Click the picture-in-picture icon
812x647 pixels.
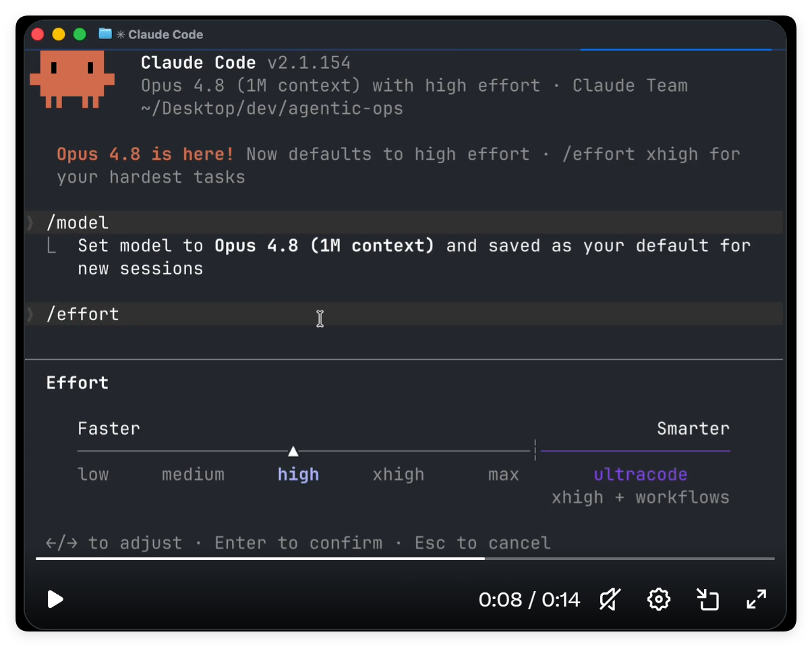[x=708, y=599]
